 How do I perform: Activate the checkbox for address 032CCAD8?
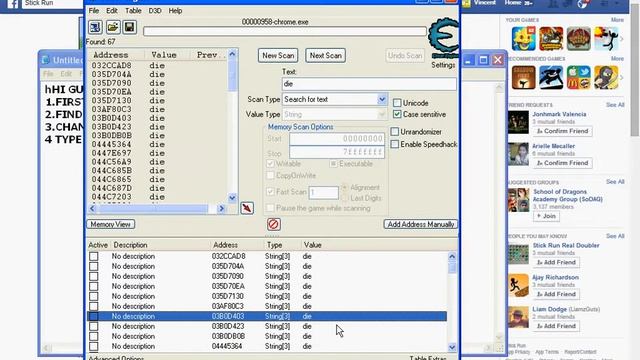93,256
